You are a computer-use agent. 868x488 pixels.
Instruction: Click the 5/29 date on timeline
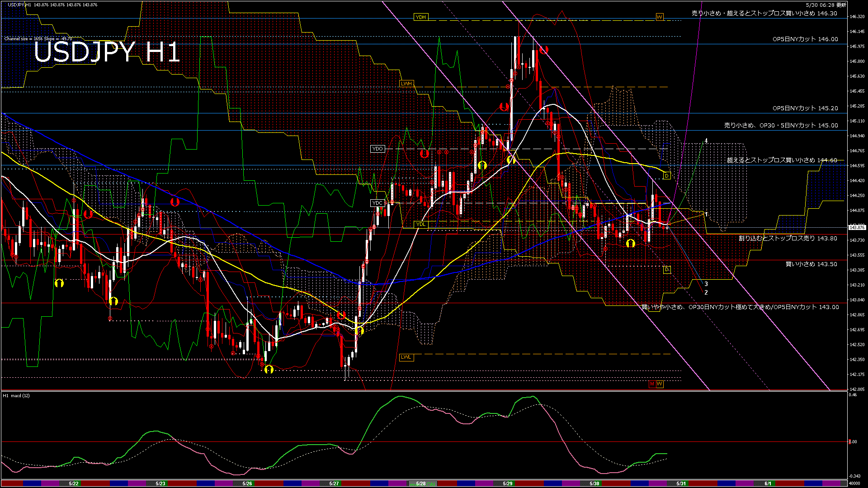click(x=508, y=483)
